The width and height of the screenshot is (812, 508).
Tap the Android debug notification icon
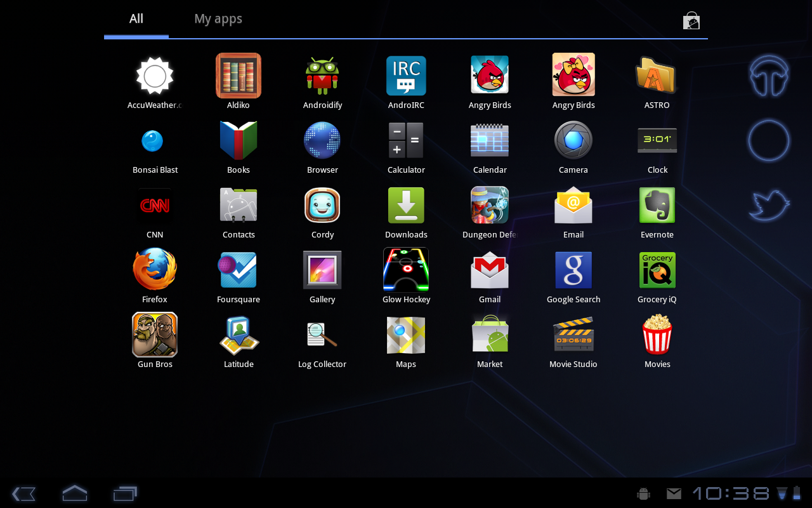[x=643, y=493]
